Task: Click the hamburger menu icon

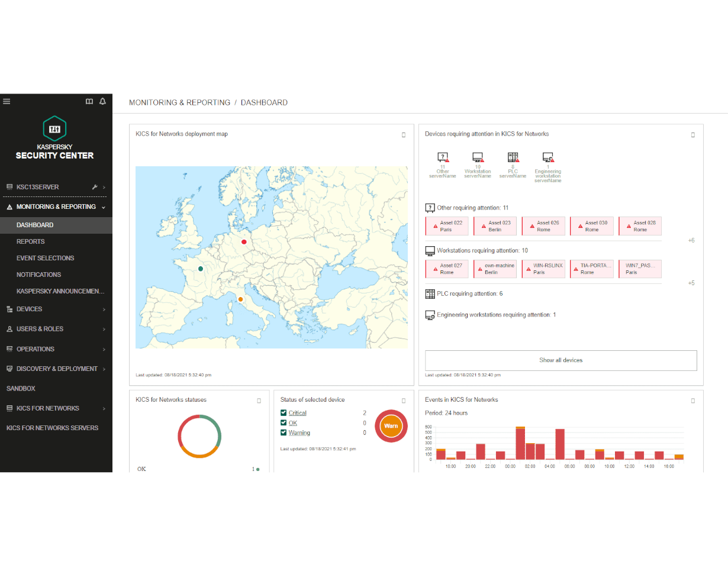Action: [7, 101]
